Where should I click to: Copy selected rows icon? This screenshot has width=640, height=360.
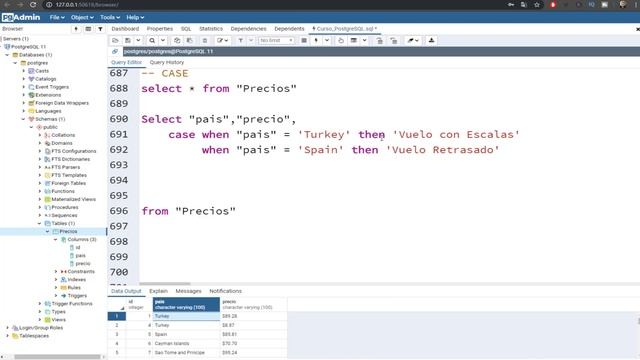[177, 40]
